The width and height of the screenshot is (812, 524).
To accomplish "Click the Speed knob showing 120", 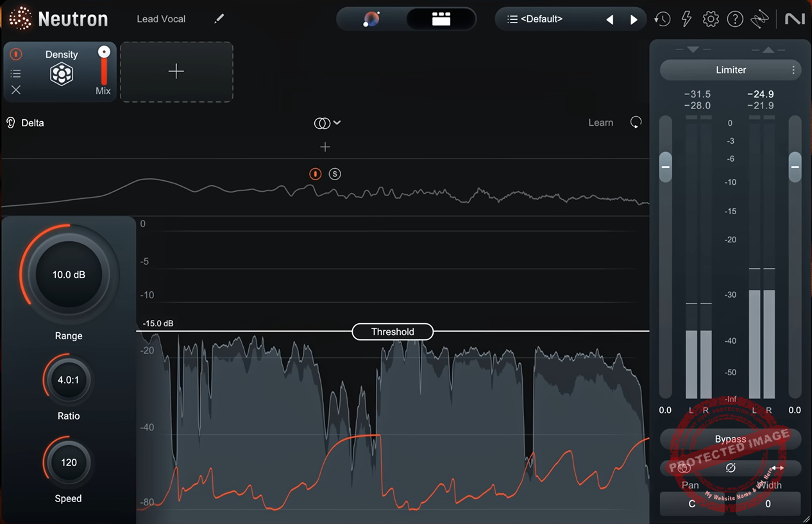I will pyautogui.click(x=69, y=462).
